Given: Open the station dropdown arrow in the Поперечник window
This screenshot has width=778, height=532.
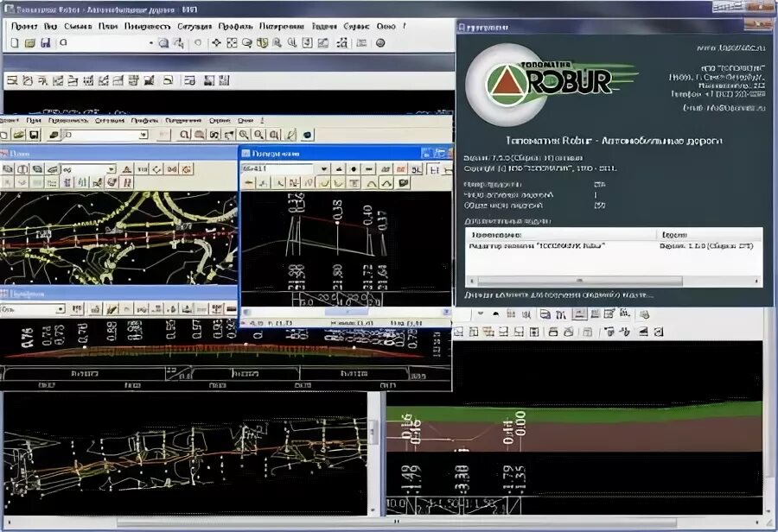Looking at the screenshot, I should pyautogui.click(x=323, y=169).
